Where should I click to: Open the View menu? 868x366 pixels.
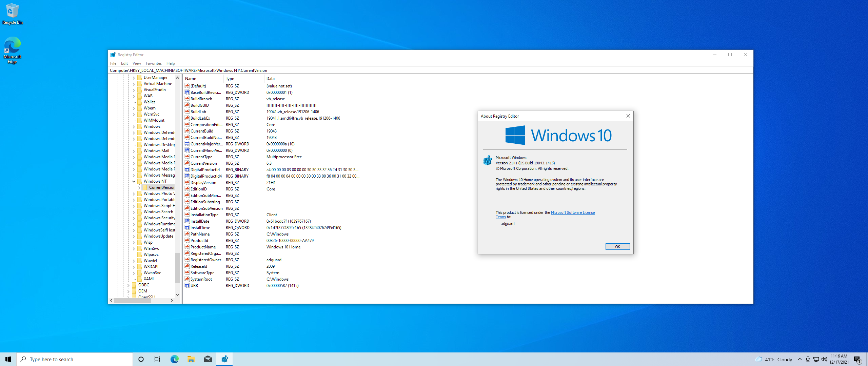coord(137,63)
